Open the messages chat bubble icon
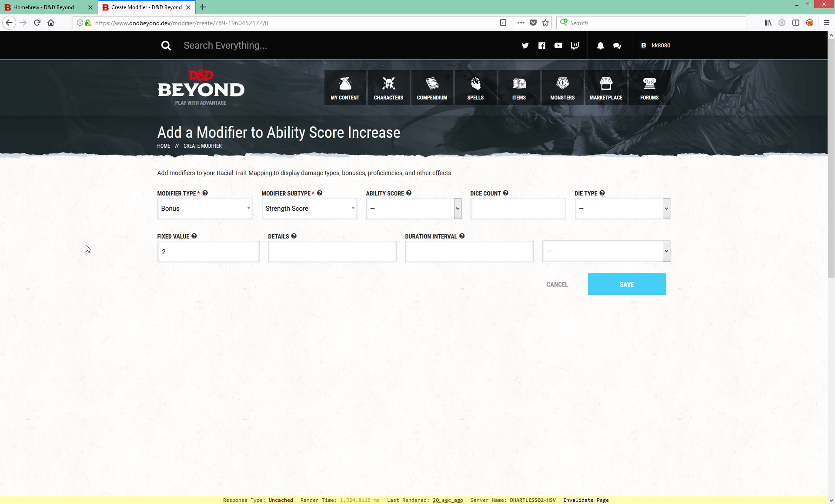The width and height of the screenshot is (835, 504). pyautogui.click(x=617, y=46)
